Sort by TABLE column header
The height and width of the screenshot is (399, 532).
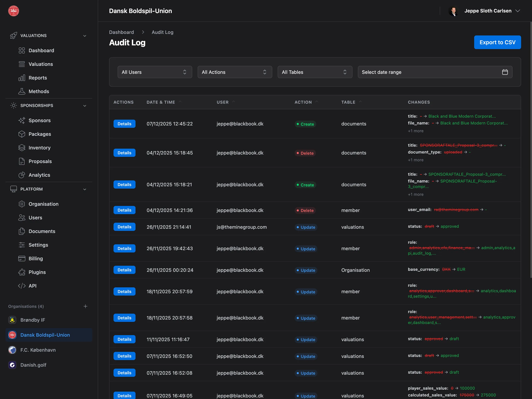click(351, 102)
